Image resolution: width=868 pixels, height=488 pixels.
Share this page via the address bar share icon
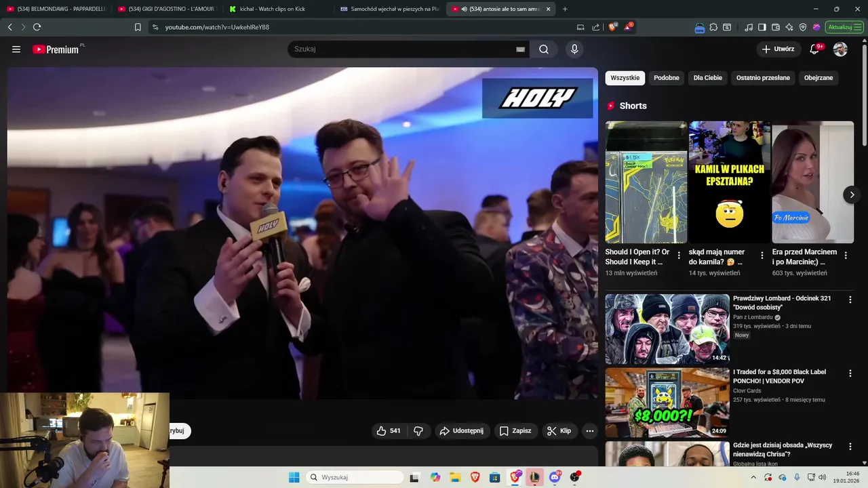[x=595, y=27]
